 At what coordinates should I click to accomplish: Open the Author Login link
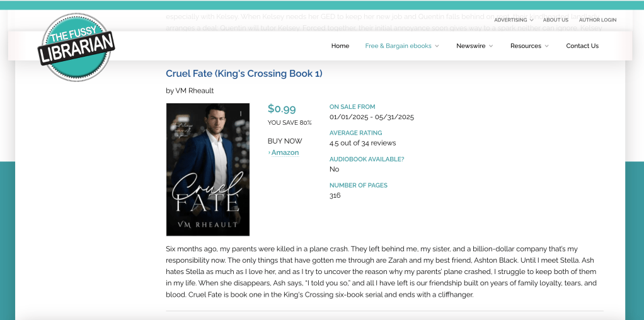point(597,20)
